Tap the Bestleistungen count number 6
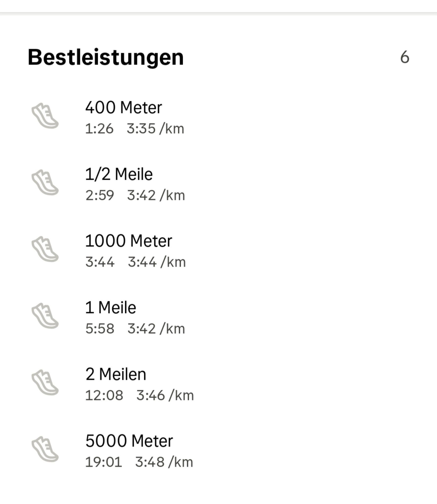The image size is (437, 504). pos(405,57)
